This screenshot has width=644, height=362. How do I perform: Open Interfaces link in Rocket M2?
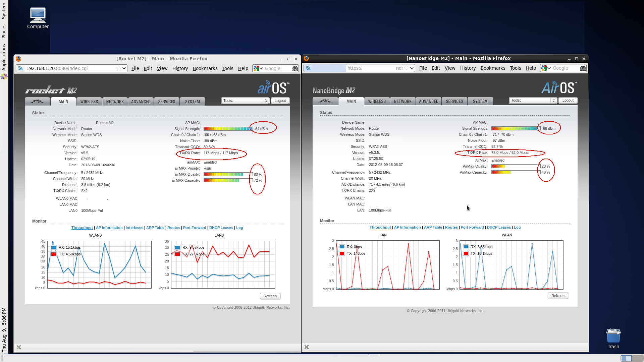(135, 228)
